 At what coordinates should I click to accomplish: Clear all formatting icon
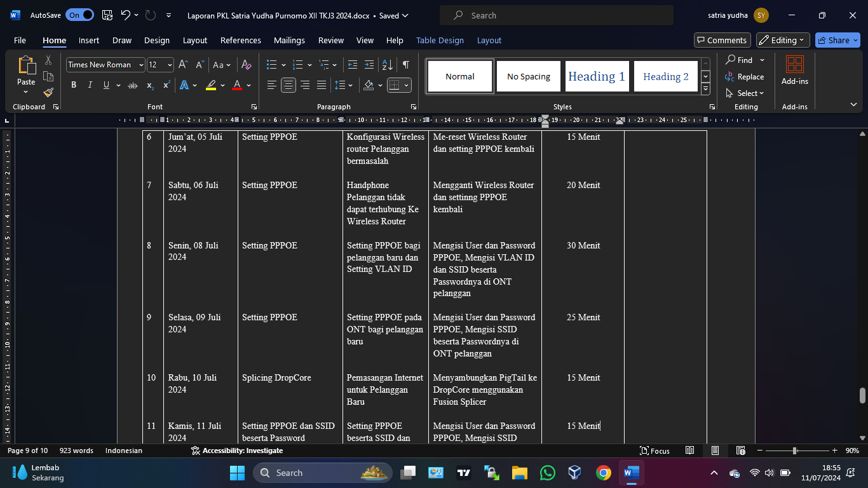tap(247, 65)
